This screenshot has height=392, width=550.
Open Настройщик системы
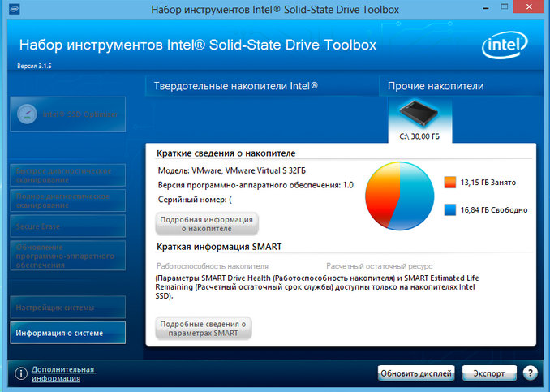[68, 308]
